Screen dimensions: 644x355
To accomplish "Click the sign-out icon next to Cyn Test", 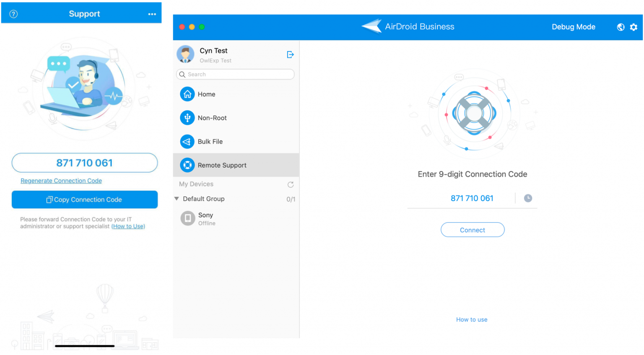I will click(290, 54).
